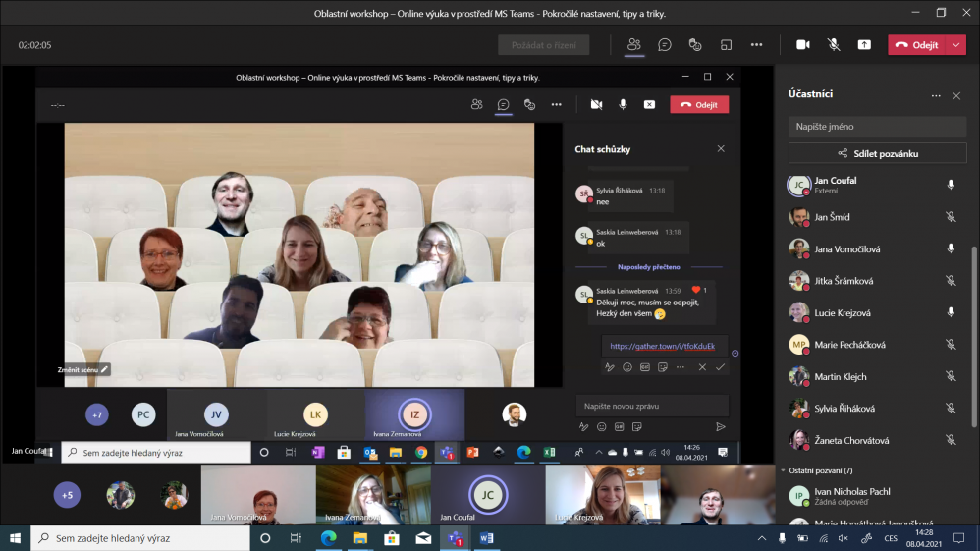Click Sdílet pozvánku button
The width and height of the screenshot is (980, 551).
pyautogui.click(x=878, y=153)
